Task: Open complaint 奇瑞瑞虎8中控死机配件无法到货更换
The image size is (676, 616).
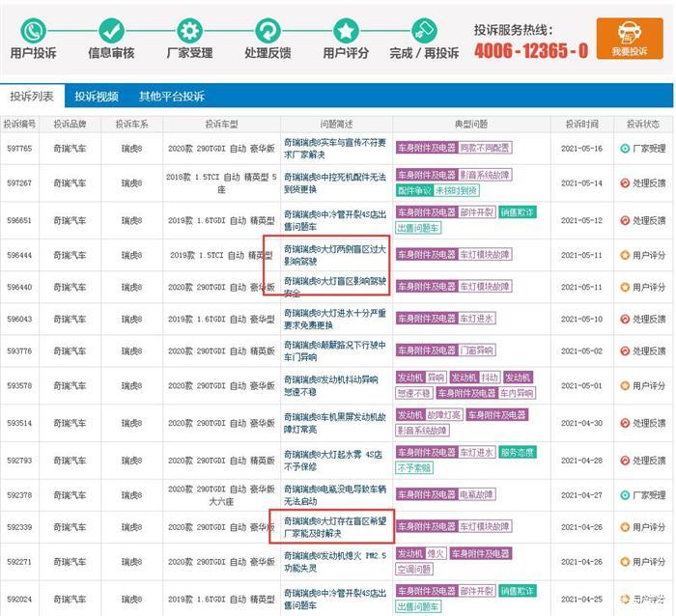Action: coord(335,183)
